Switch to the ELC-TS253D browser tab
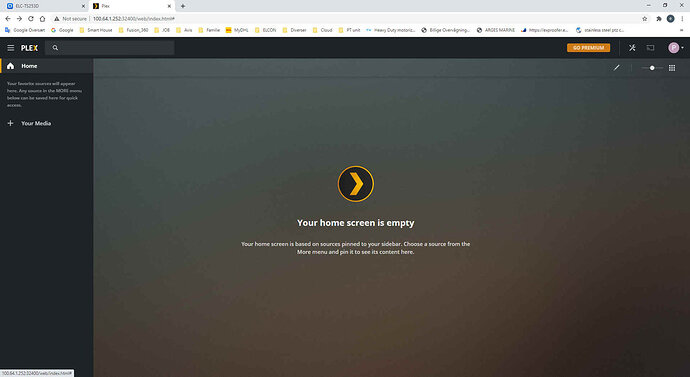The image size is (690, 377). coord(44,6)
